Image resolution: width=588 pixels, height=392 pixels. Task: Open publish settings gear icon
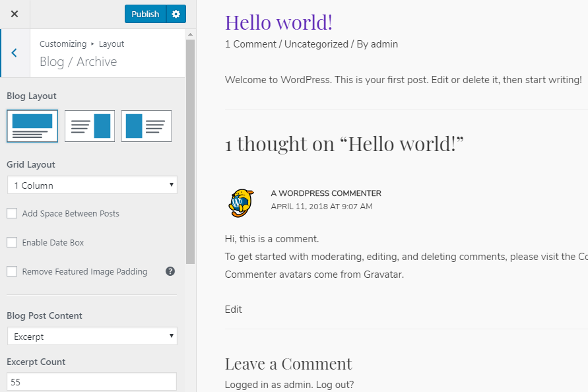[176, 15]
